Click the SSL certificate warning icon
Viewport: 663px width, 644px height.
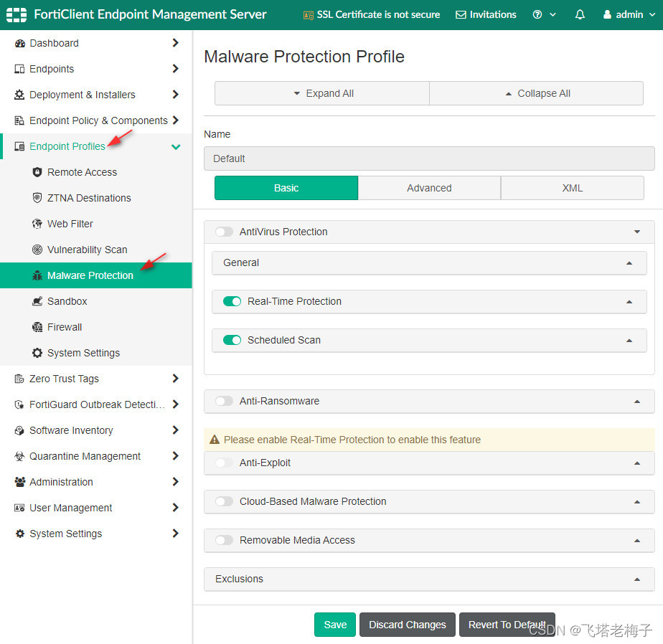(x=309, y=15)
